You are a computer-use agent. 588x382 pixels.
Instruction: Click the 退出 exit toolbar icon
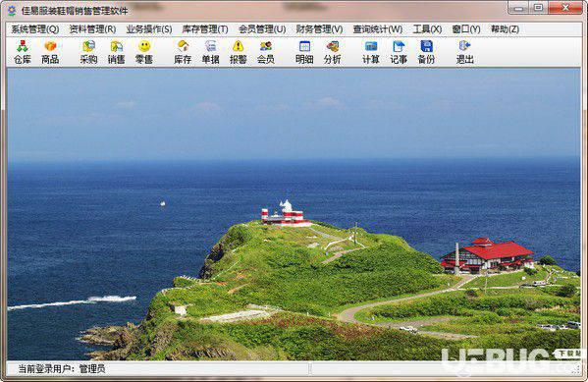point(465,52)
